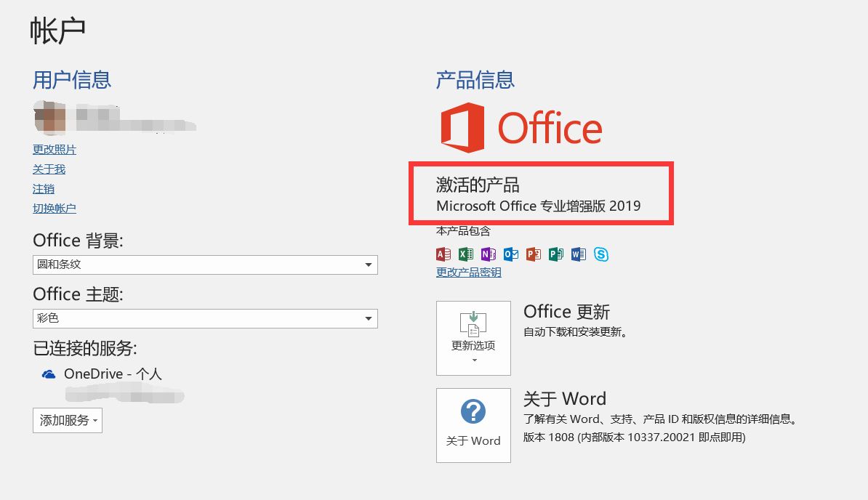Click the 激活的产品 heading
Screen dimensions: 868x500
pos(478,184)
